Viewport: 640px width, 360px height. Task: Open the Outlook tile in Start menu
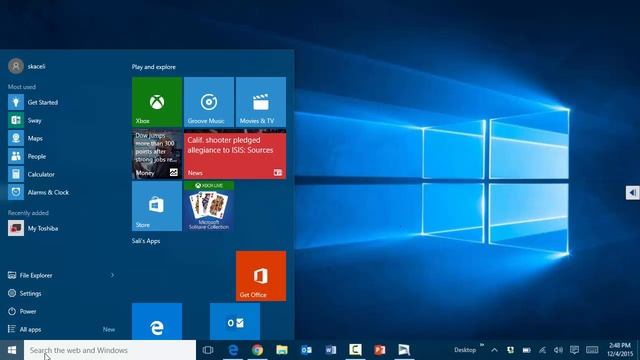click(235, 321)
